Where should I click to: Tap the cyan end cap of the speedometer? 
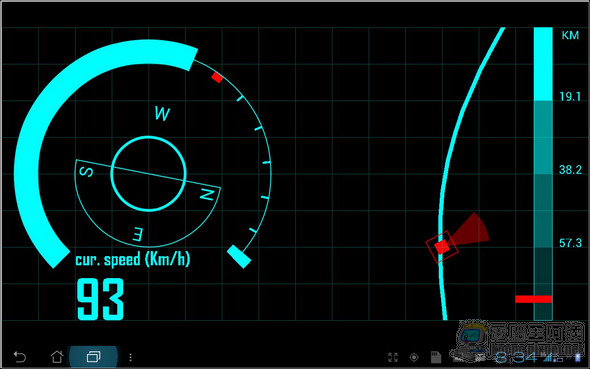point(239,257)
